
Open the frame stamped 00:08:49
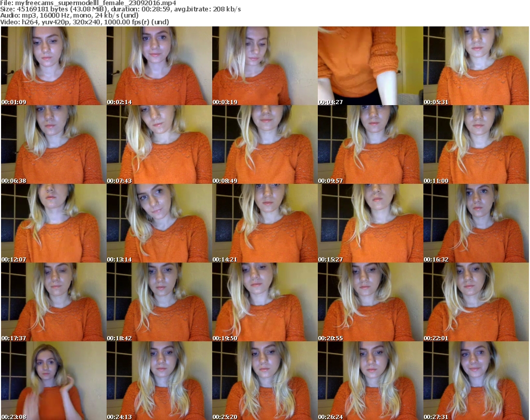pyautogui.click(x=264, y=144)
